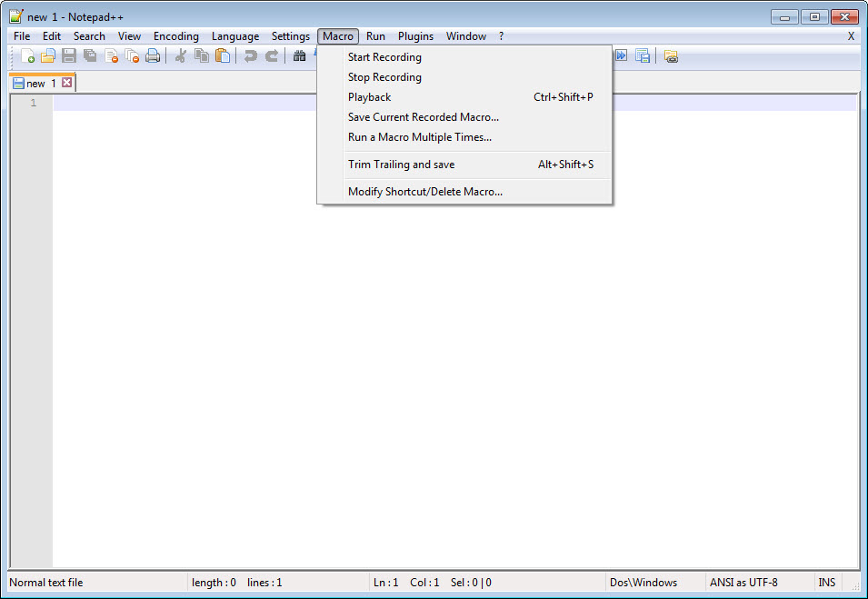Click Normal text file in status bar

46,583
